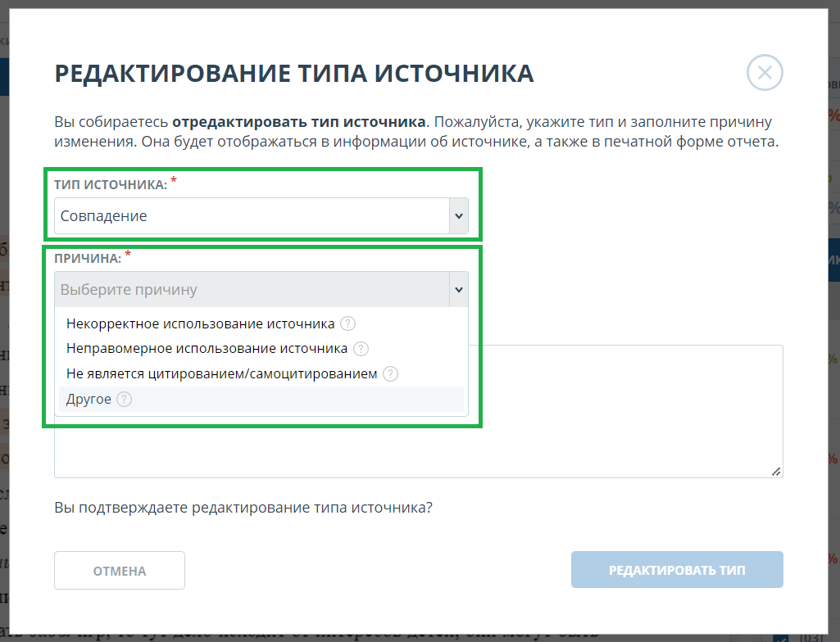Close the source type editing dialog
The height and width of the screenshot is (642, 840).
point(765,73)
